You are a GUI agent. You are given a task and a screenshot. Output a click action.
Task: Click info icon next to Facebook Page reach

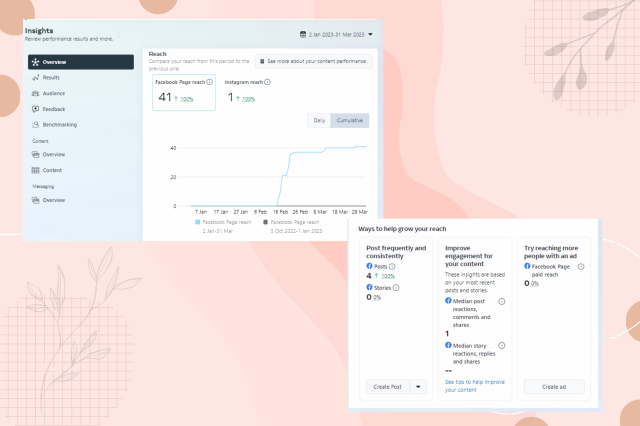coord(209,82)
